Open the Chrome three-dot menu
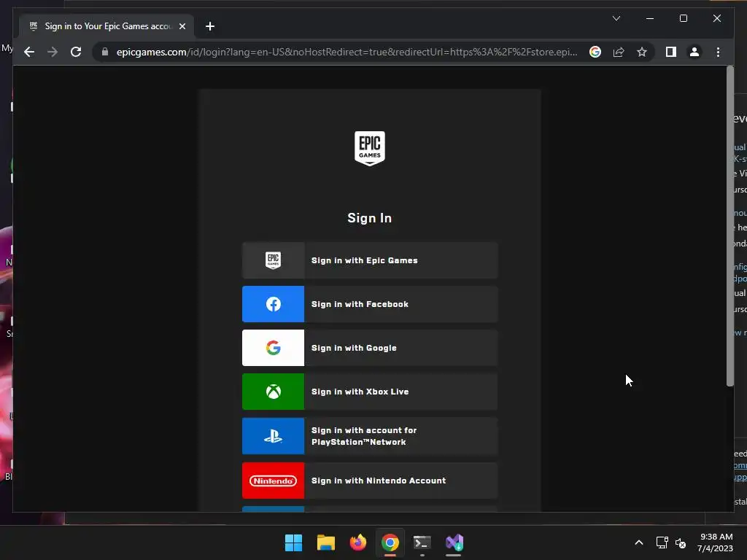Screen dimensions: 747x560 pyautogui.click(x=718, y=52)
